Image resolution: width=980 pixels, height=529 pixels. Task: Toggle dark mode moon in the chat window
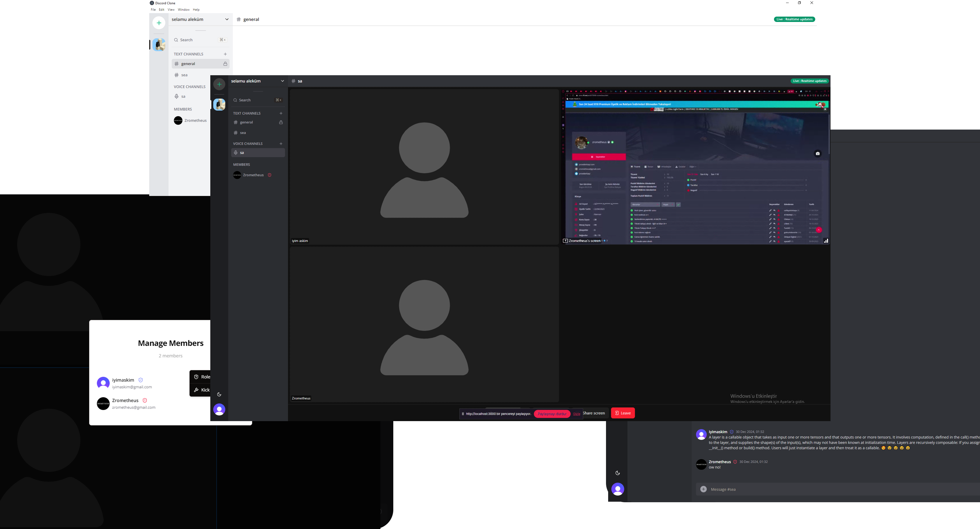click(618, 473)
